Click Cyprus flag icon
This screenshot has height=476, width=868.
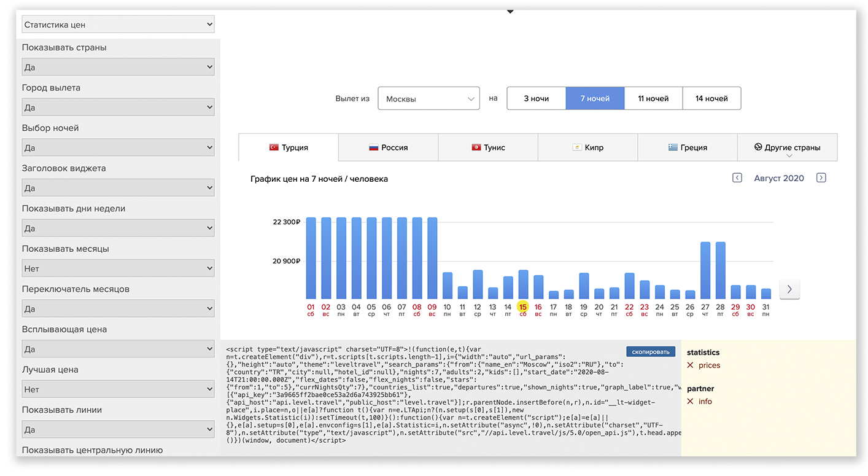coord(577,147)
